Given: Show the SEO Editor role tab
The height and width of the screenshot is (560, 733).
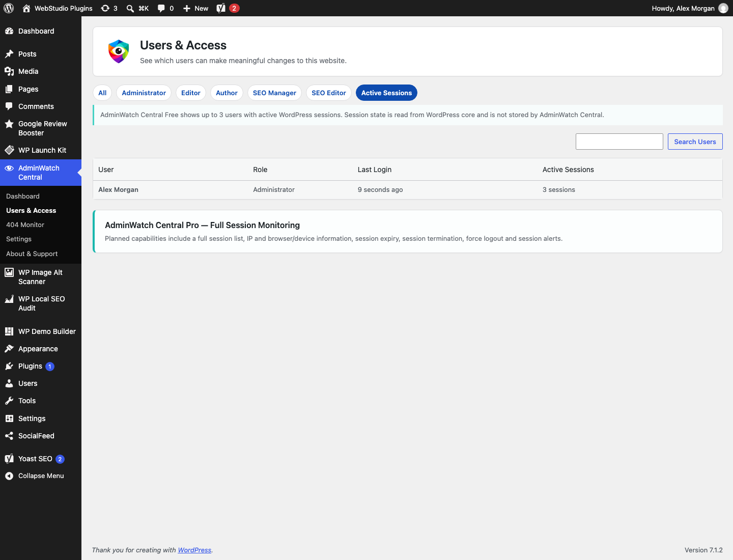Looking at the screenshot, I should pos(329,93).
